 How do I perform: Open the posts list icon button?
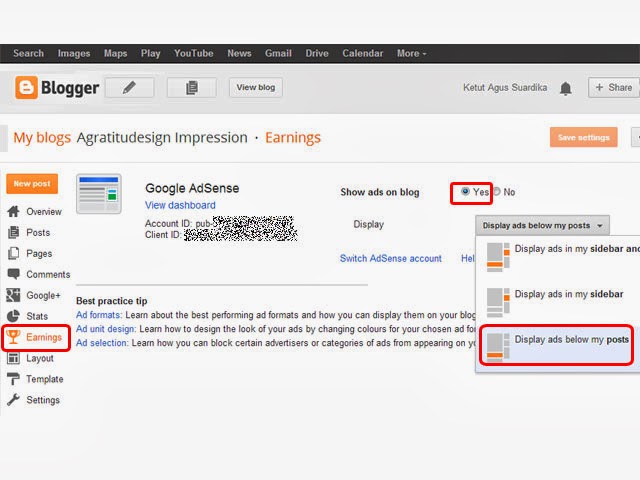(191, 87)
